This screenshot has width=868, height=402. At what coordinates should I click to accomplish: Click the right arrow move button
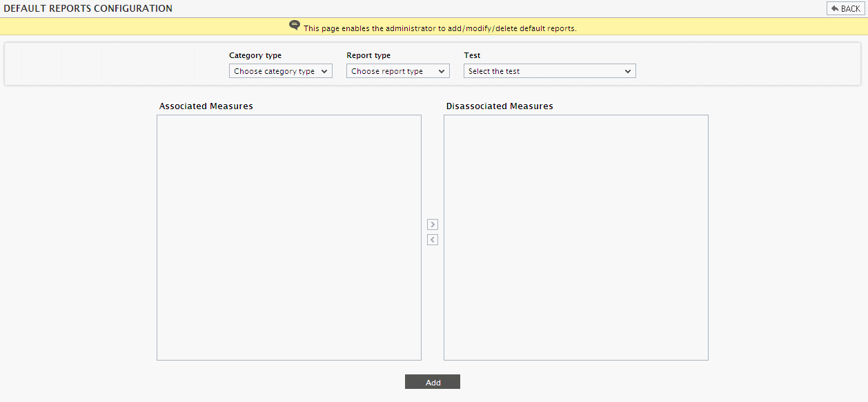click(433, 224)
